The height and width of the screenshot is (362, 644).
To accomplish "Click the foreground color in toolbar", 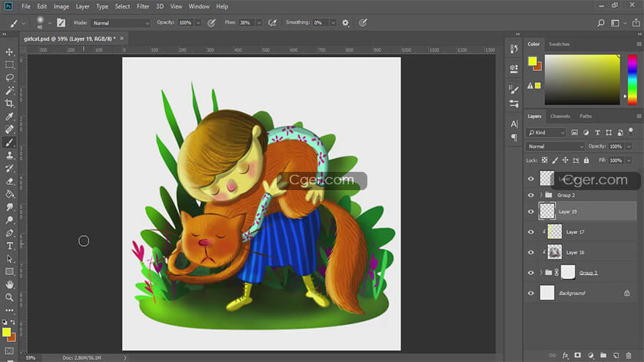I will click(x=6, y=332).
